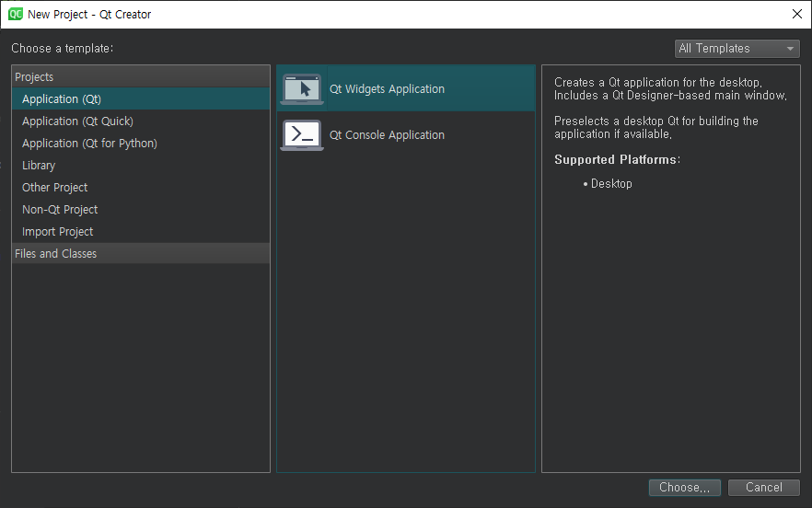Click the Files and Classes header

(x=140, y=254)
